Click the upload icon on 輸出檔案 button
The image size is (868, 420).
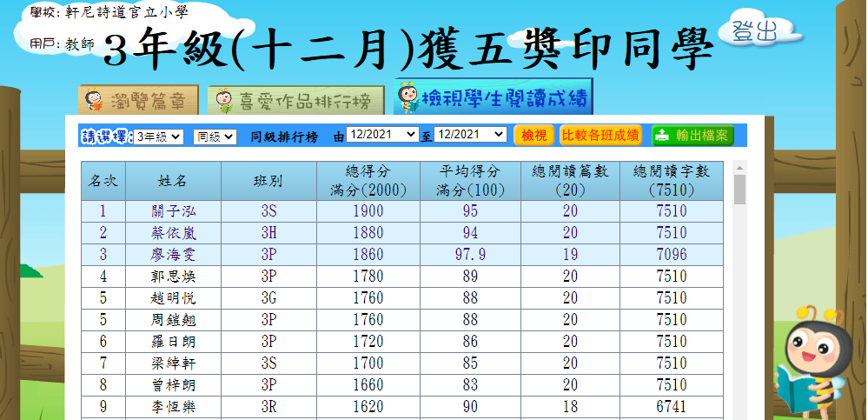pyautogui.click(x=662, y=135)
